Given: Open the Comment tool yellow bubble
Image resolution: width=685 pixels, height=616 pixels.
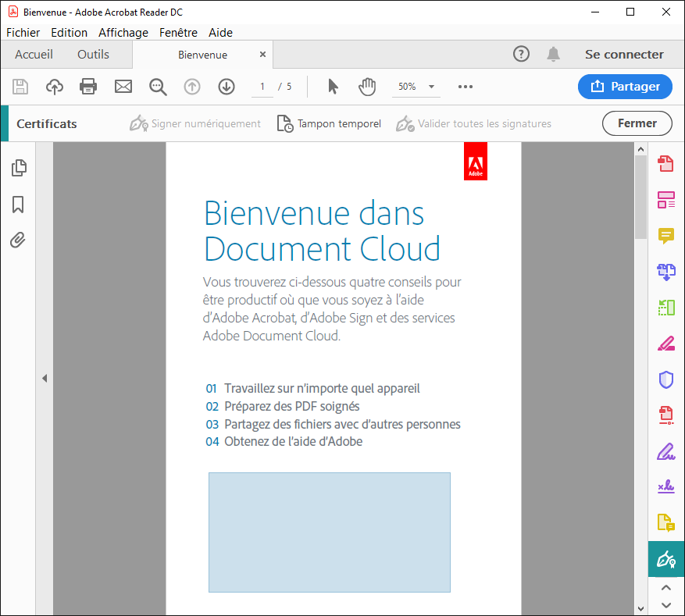Looking at the screenshot, I should tap(665, 236).
